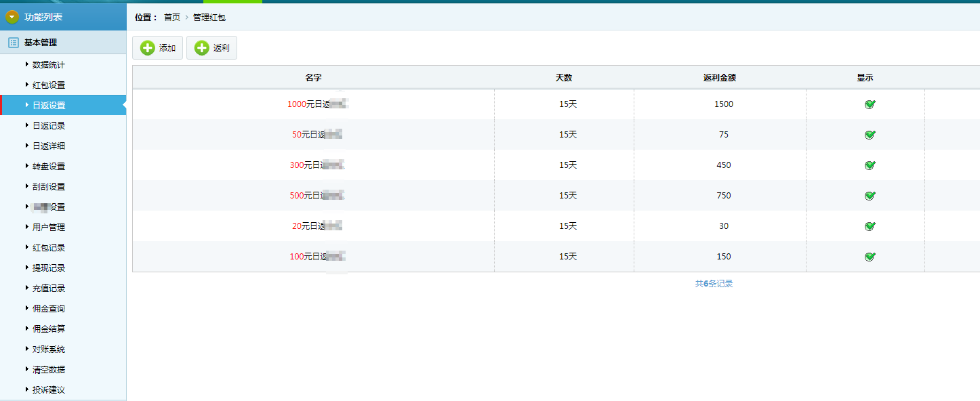Click the 150 rebate amount cell

click(724, 257)
